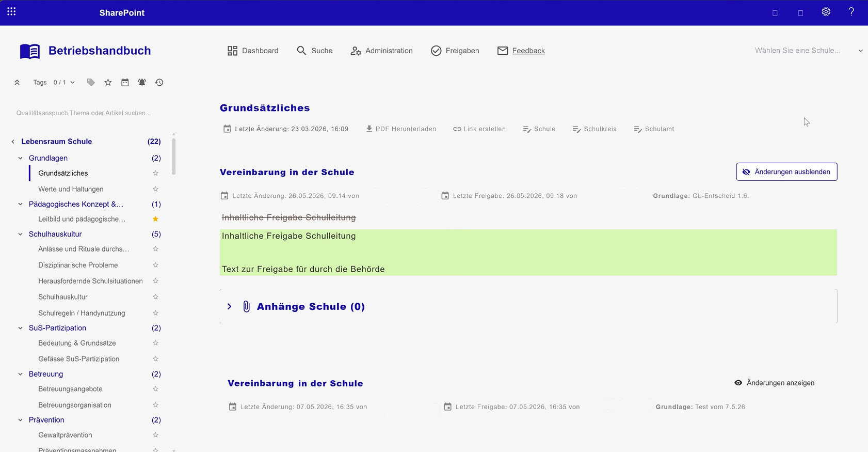This screenshot has height=452, width=868.
Task: Open SharePoint settings gear
Action: pos(826,12)
